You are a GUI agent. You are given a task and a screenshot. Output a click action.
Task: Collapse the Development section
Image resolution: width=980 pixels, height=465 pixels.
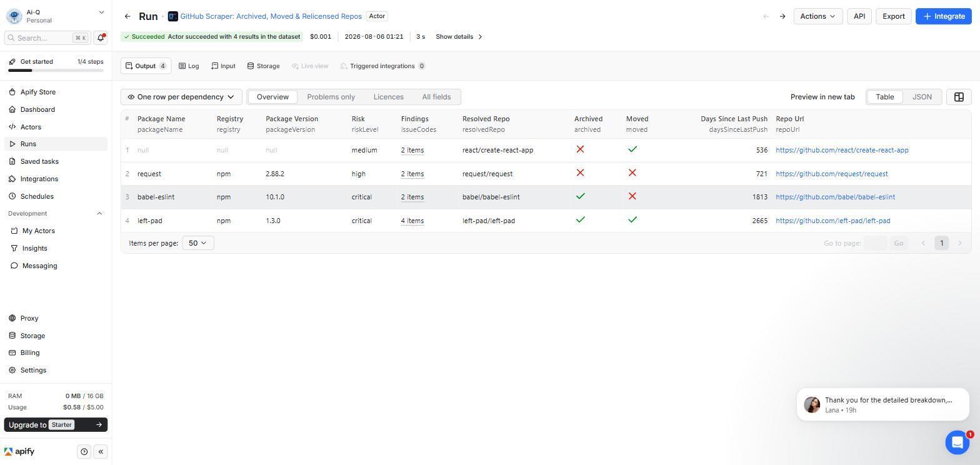coord(99,214)
